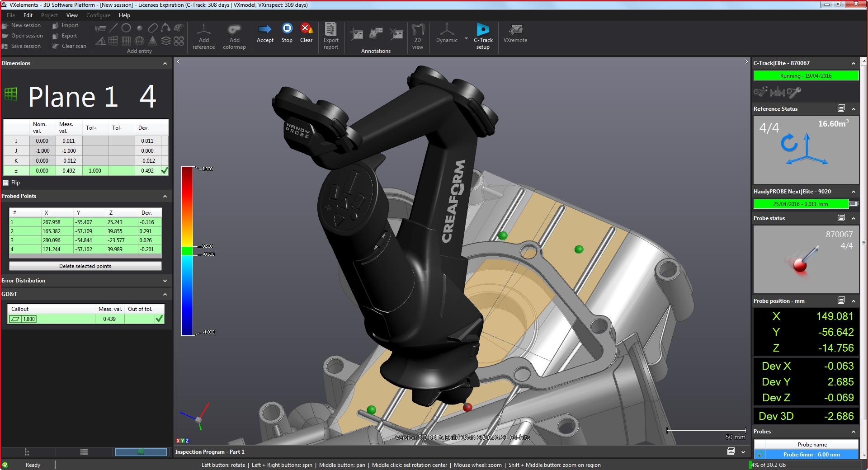The image size is (868, 470).
Task: Collapse the C-Track|Elite panel
Action: coord(854,63)
